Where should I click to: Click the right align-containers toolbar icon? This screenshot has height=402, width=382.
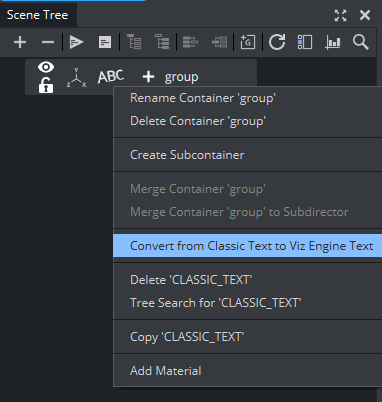click(219, 42)
